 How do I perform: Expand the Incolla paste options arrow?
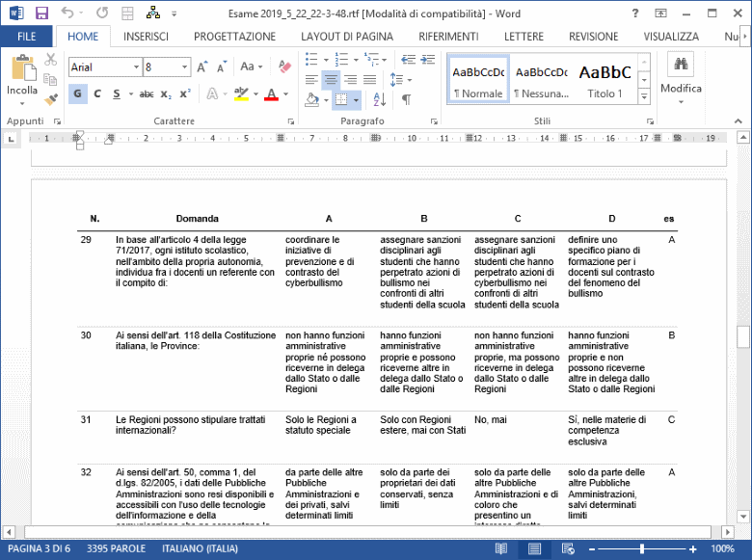tap(22, 103)
